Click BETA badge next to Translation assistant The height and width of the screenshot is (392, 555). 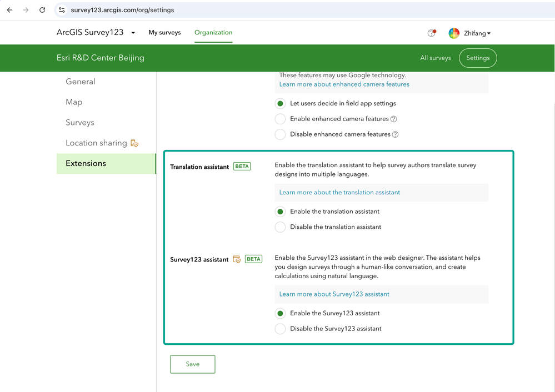(x=242, y=166)
